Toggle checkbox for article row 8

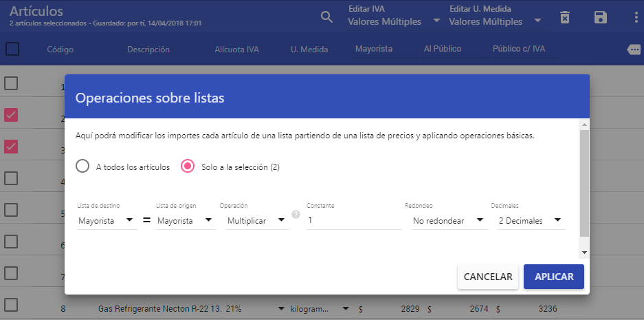11,305
